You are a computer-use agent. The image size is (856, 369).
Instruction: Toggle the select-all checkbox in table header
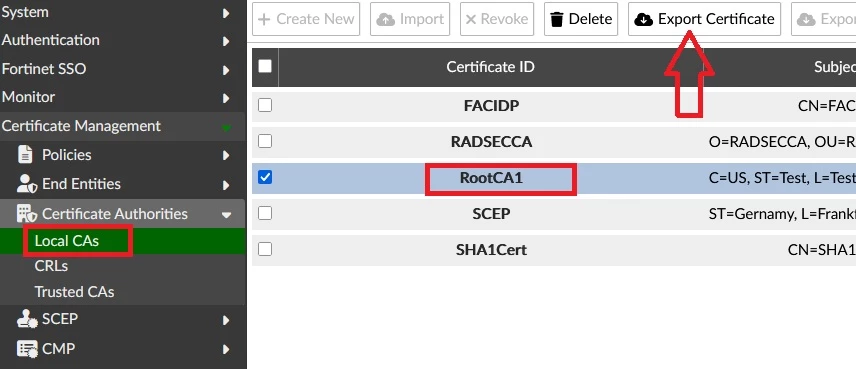coord(265,66)
